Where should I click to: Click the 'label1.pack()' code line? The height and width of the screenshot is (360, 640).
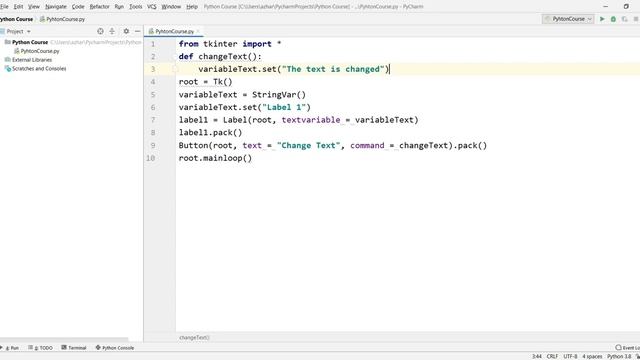click(x=210, y=133)
